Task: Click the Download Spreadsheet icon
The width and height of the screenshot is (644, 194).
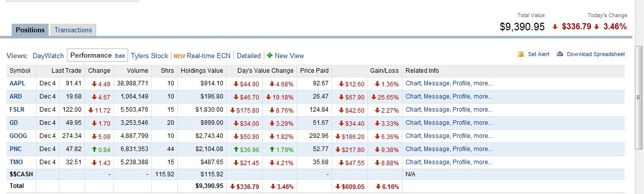Action: (560, 54)
